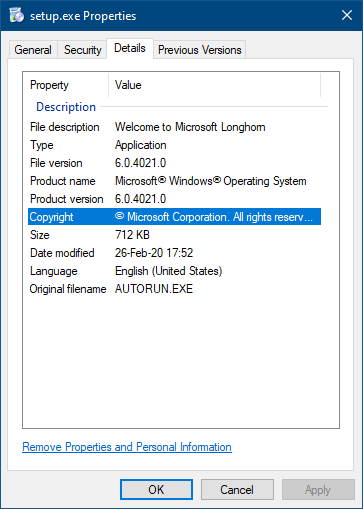This screenshot has width=363, height=509.
Task: Click the Product version value 6.0.4021.0
Action: tap(140, 199)
